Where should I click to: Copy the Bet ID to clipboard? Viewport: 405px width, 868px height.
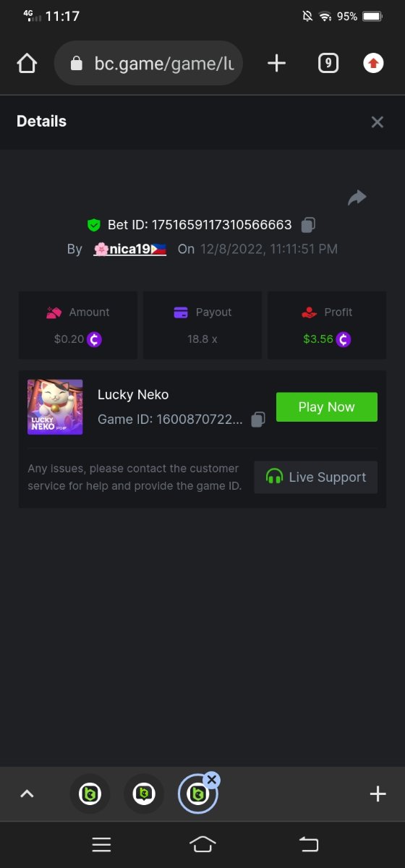308,225
